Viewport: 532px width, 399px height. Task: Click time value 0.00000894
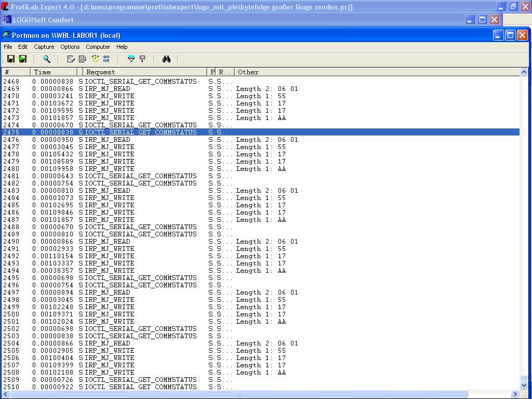tap(52, 292)
